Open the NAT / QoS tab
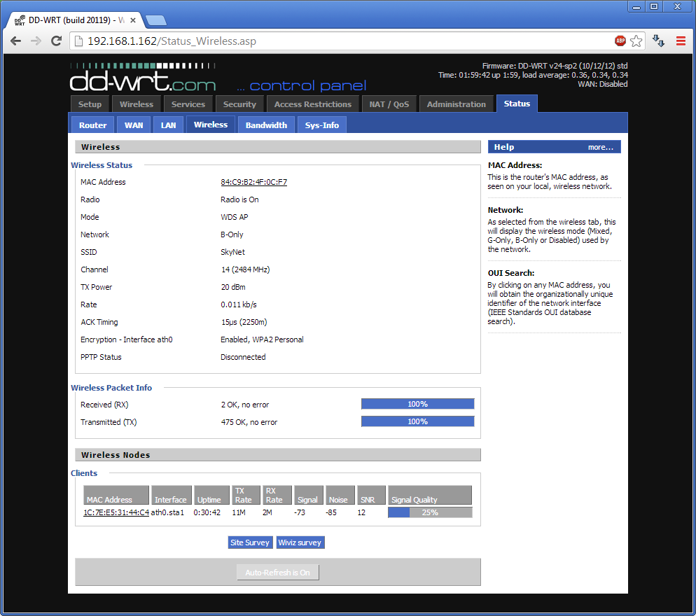The height and width of the screenshot is (616, 696). (x=389, y=104)
